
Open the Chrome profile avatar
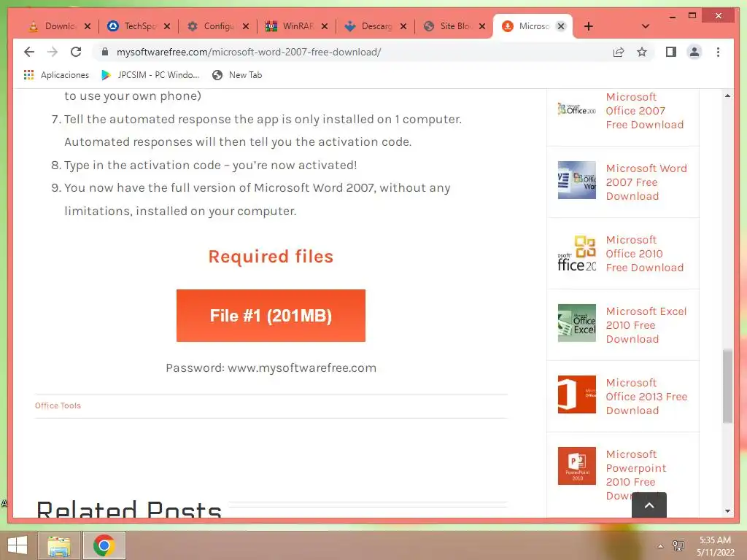click(x=694, y=52)
